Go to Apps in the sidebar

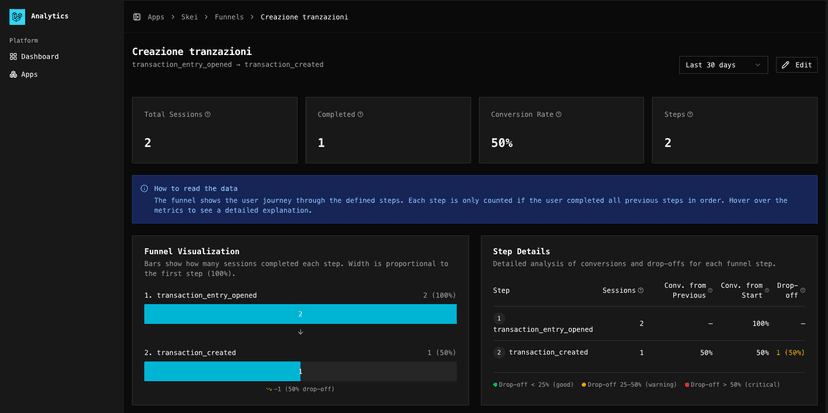point(30,74)
